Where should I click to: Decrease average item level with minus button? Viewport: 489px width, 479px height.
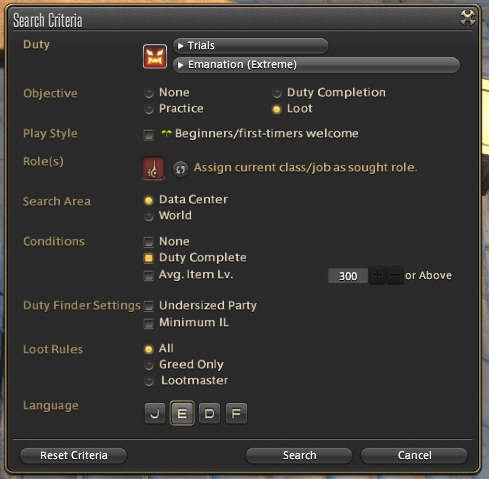[x=395, y=275]
